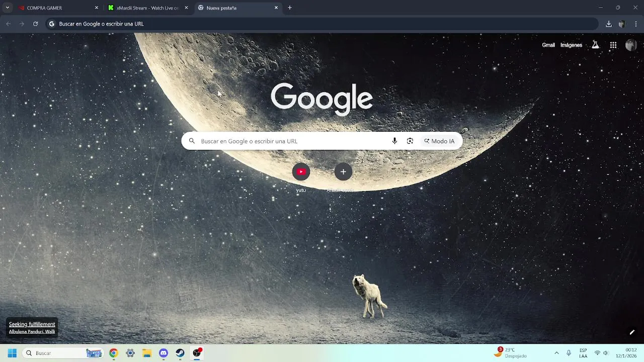This screenshot has height=362, width=644.
Task: Open the weather widget showing 23°C
Action: click(511, 353)
